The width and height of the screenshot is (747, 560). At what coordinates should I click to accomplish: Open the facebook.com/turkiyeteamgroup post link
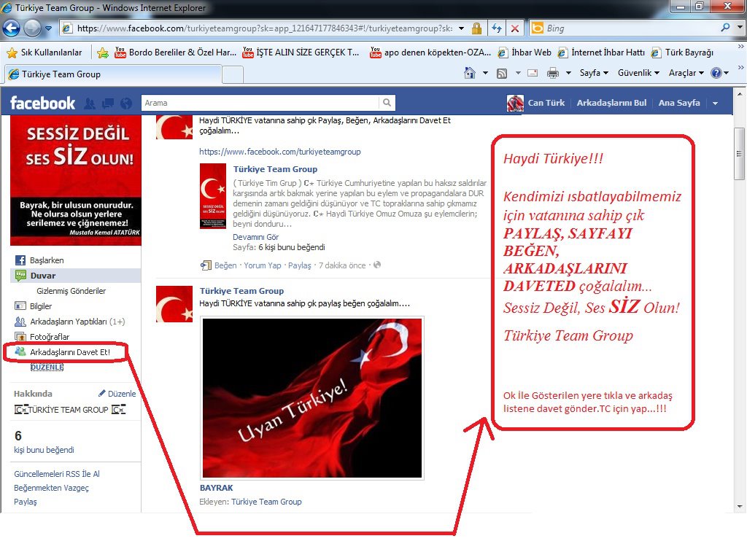tap(279, 152)
